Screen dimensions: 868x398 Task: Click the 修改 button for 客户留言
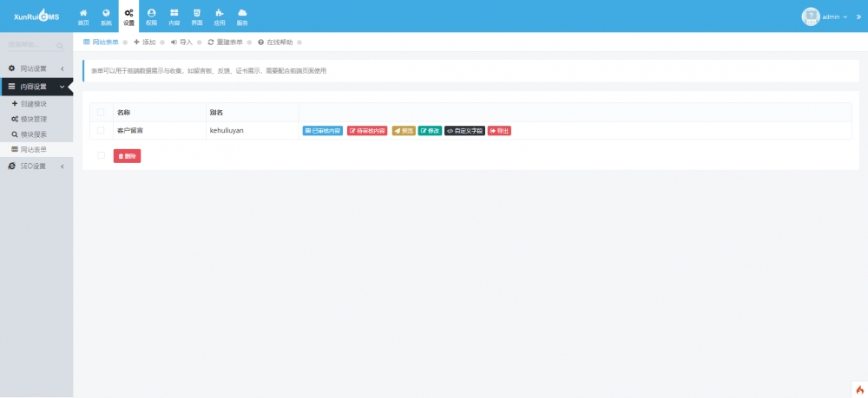[431, 131]
